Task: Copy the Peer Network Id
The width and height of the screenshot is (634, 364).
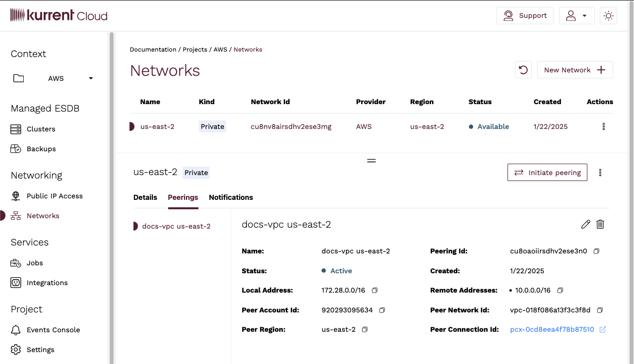Action: (600, 310)
